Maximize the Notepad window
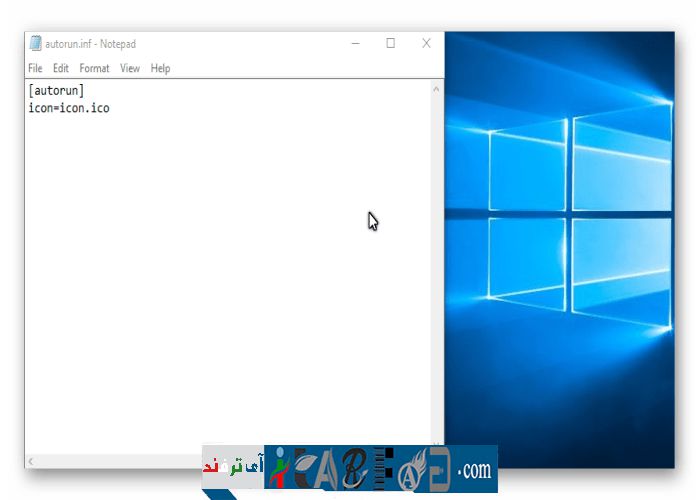 390,44
